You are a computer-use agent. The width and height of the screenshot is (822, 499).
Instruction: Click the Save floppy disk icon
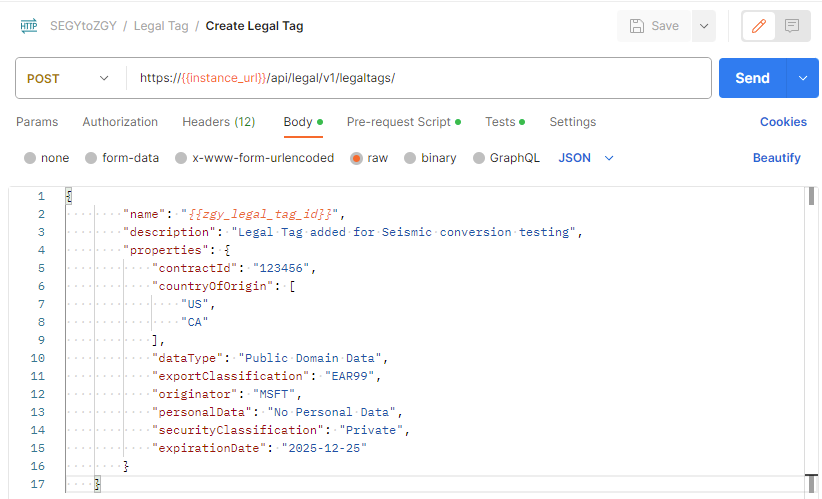[637, 26]
